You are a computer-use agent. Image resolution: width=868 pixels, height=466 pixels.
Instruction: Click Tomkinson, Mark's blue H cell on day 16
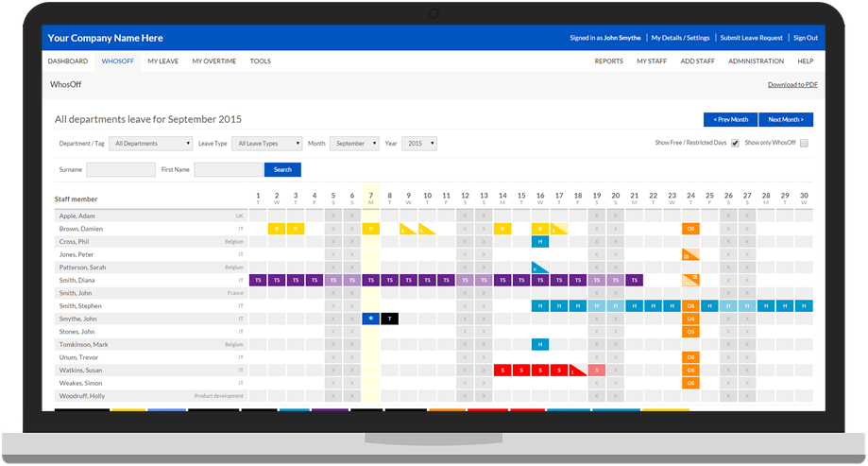tap(540, 345)
